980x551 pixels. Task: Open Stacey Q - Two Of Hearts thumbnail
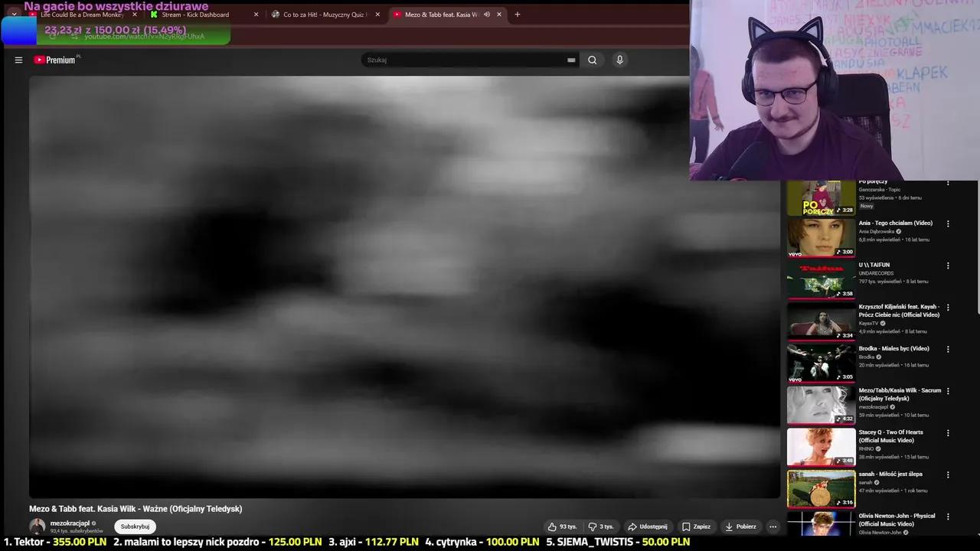coord(821,447)
